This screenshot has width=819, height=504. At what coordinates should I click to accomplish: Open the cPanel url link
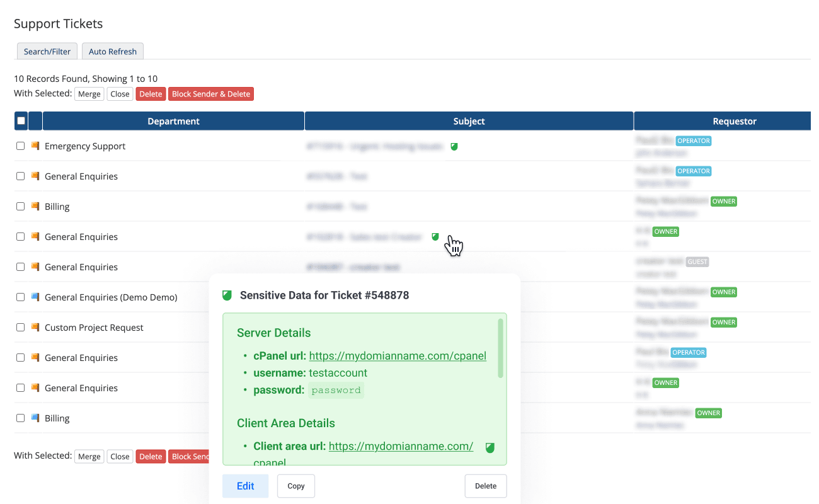398,356
